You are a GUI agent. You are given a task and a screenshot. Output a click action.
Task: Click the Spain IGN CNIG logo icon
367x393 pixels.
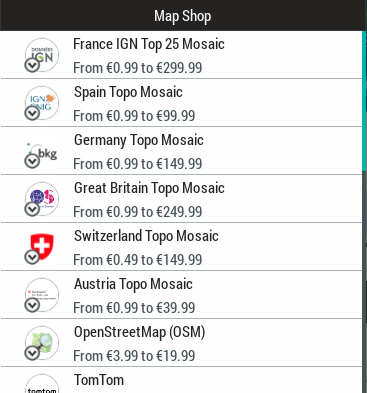click(42, 103)
